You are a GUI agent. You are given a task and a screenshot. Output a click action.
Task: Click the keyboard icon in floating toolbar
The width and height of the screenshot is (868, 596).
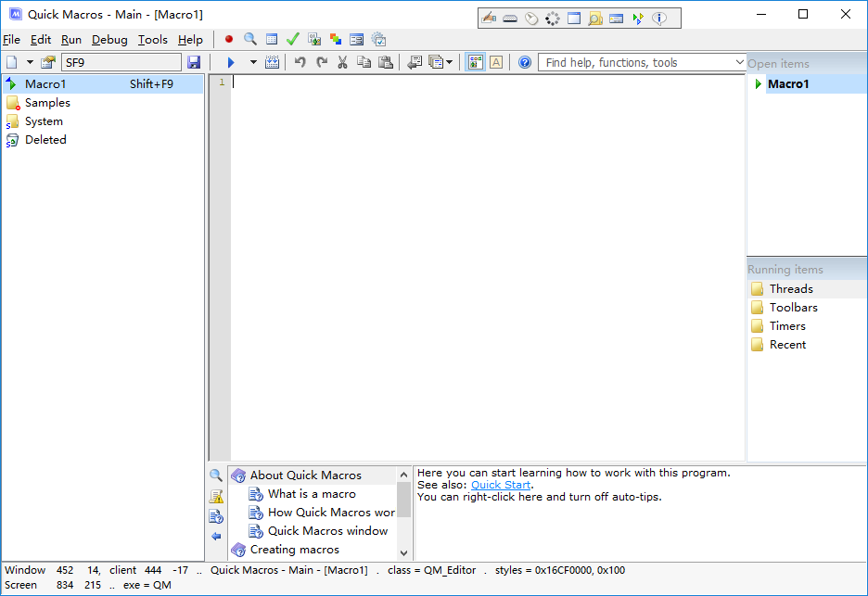510,18
